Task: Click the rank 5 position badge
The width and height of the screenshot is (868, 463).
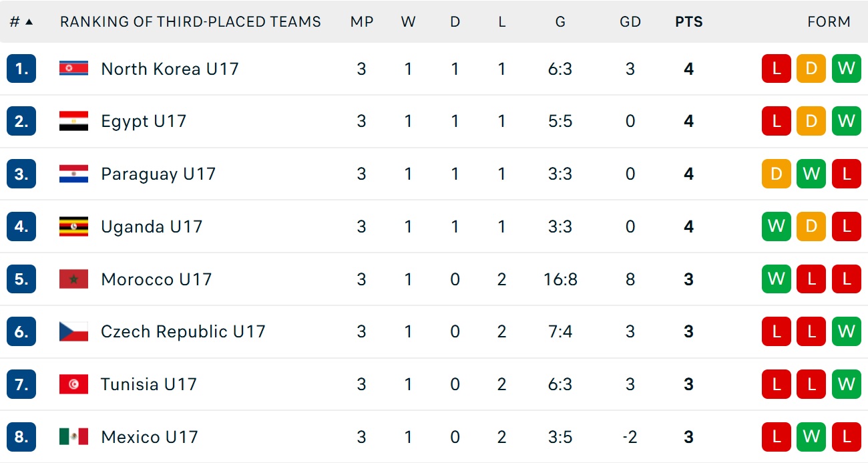Action: [21, 279]
